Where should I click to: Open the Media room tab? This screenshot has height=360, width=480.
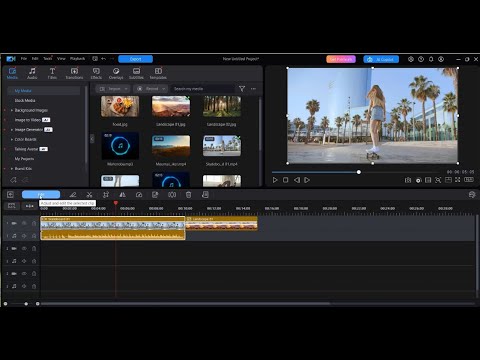[x=12, y=73]
